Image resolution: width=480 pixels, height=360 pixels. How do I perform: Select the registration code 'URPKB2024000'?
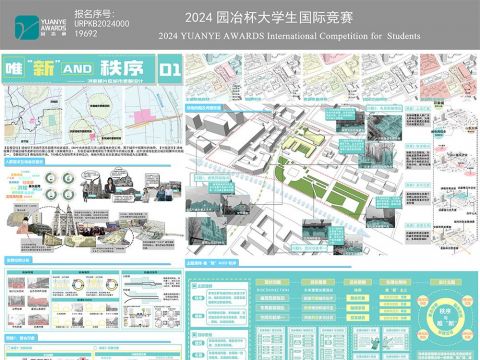102,24
